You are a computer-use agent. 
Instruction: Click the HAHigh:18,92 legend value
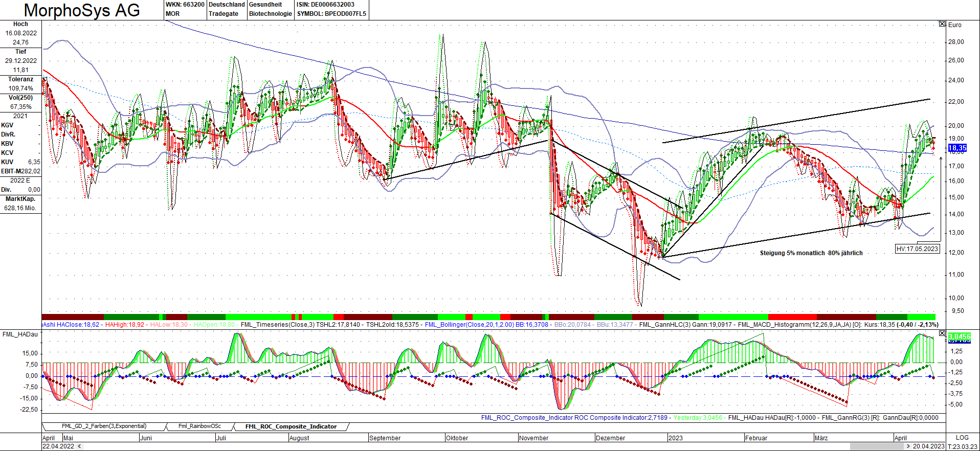(125, 325)
